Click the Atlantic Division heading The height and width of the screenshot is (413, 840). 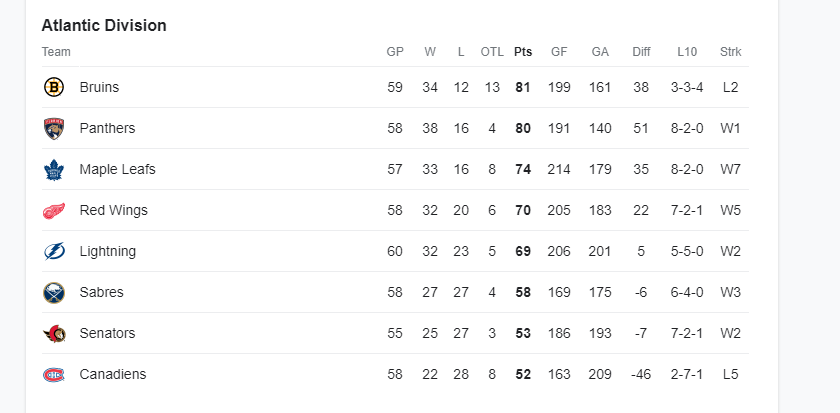pyautogui.click(x=104, y=25)
